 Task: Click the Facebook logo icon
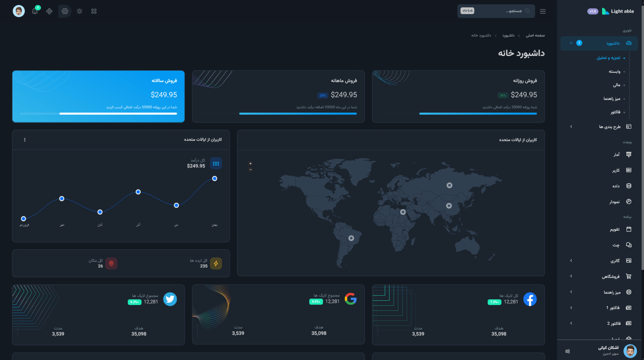click(x=530, y=299)
